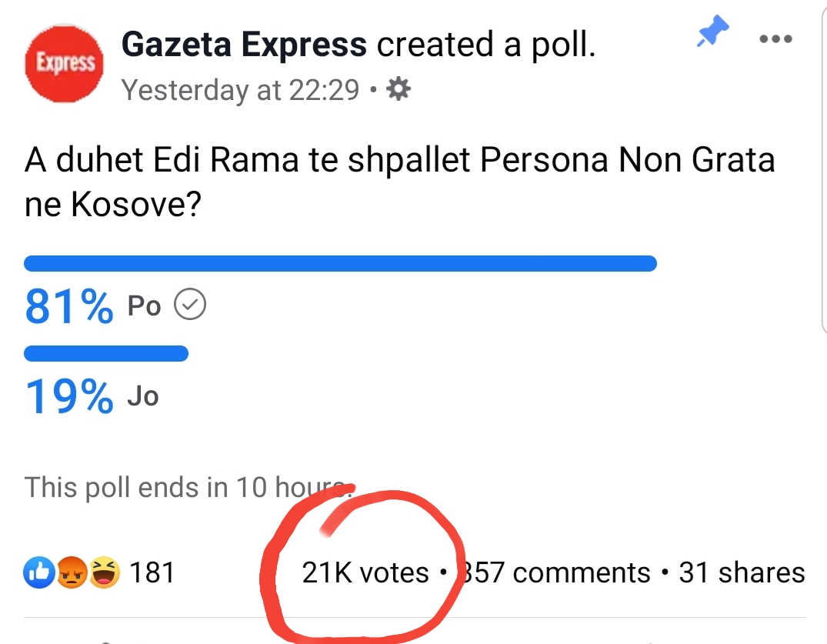This screenshot has width=827, height=644.
Task: Open the Yesterday at 22:29 timestamp
Action: point(241,90)
